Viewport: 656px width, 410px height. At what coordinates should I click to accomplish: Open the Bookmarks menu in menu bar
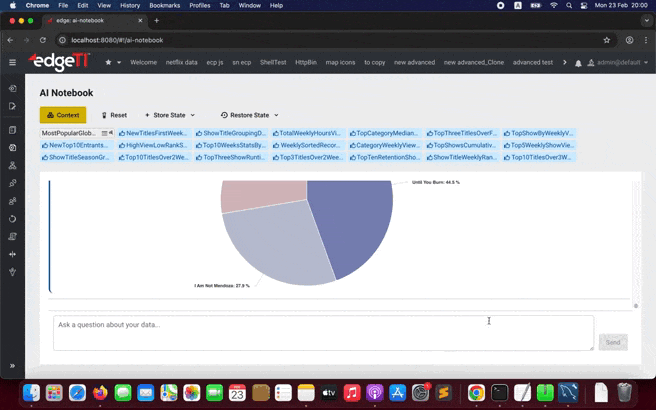[164, 5]
